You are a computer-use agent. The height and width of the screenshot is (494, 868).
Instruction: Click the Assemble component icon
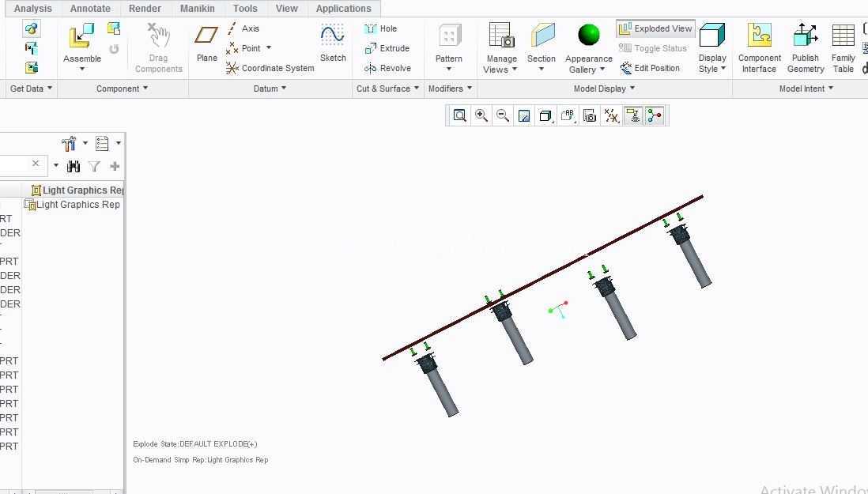pyautogui.click(x=81, y=36)
